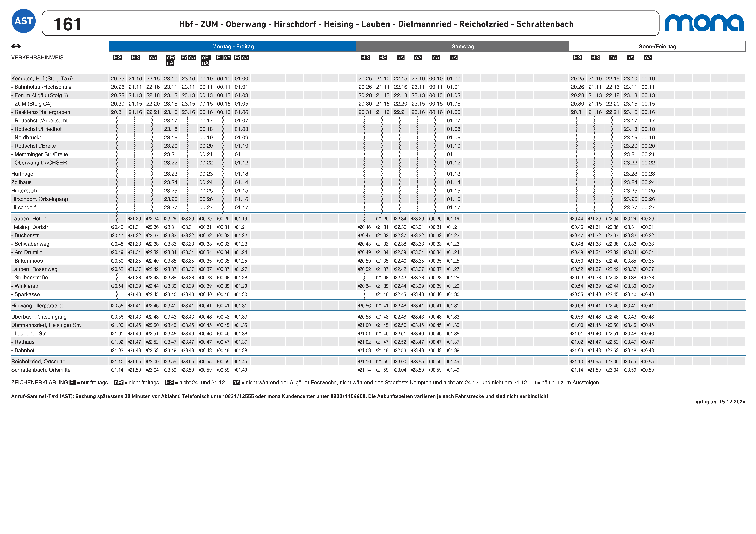Click the half-circle 'hält nur zum Aussteigen' symbol
The image size is (756, 534).
(536, 382)
